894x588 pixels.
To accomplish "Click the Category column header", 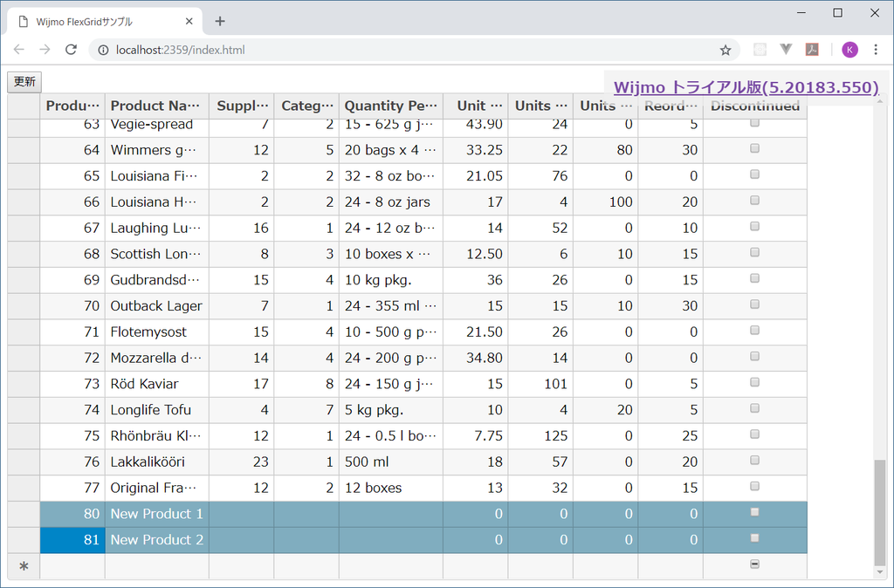I will pyautogui.click(x=306, y=106).
